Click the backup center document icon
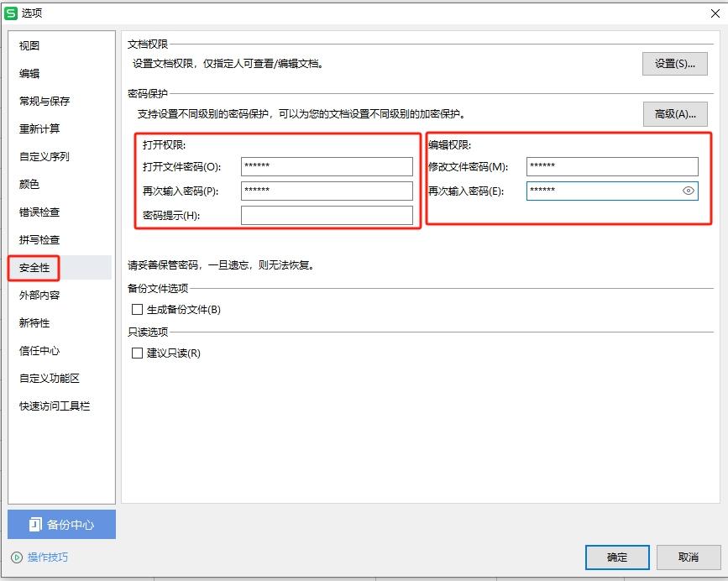Screen dimensions: 728x581 coord(35,525)
